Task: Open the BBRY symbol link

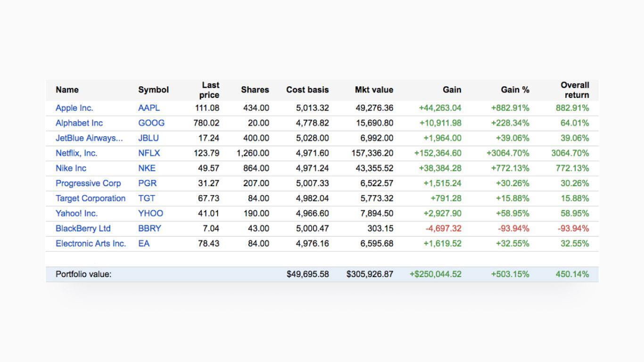Action: click(x=149, y=229)
